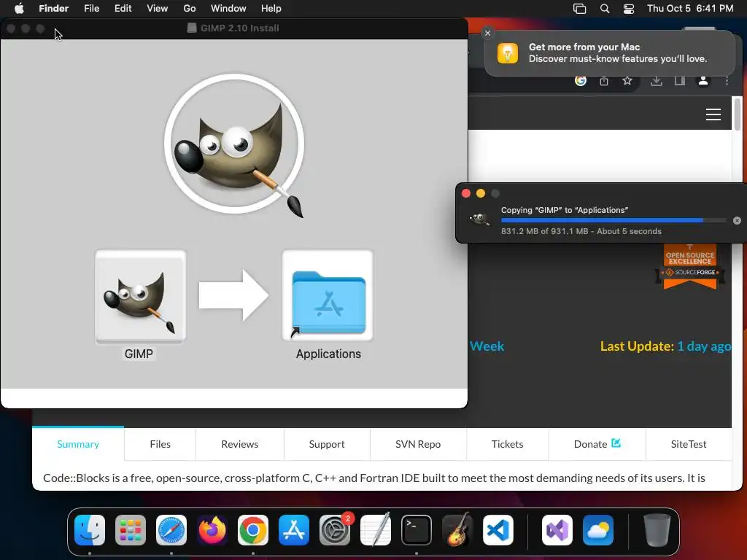Open the Apple menu
747x560 pixels.
tap(19, 9)
